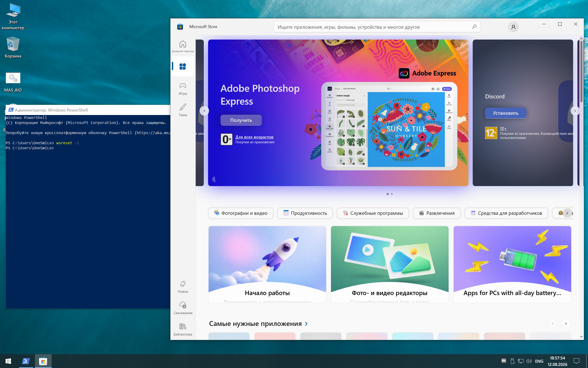Image resolution: width=588 pixels, height=368 pixels.
Task: Open the clock and date flyout
Action: [557, 361]
